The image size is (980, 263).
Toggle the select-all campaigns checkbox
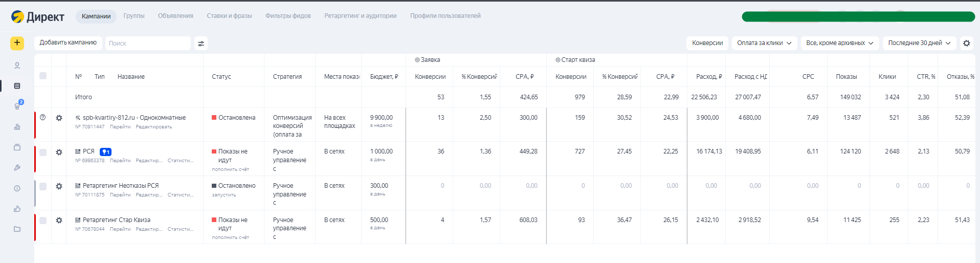pos(43,76)
